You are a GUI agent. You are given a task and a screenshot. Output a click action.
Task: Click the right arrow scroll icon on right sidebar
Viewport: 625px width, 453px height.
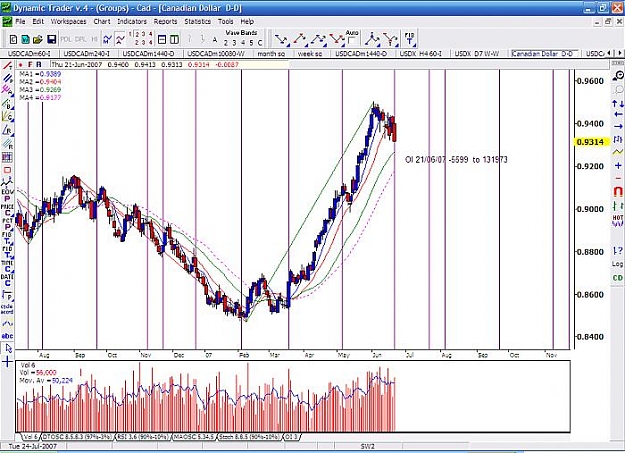point(618,126)
